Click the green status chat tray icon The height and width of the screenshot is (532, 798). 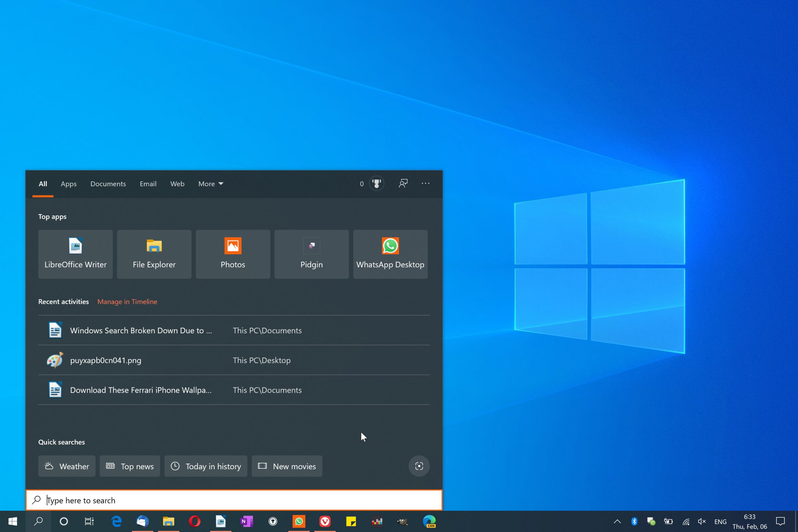coord(651,521)
